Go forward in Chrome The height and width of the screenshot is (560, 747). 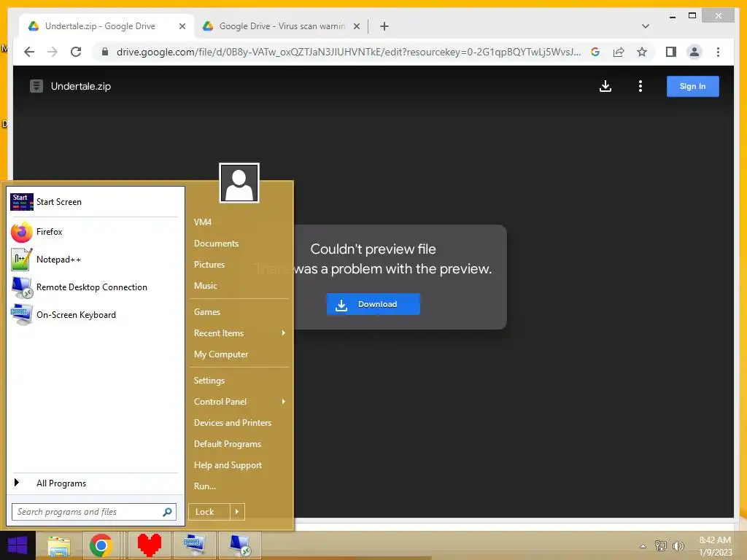point(53,52)
